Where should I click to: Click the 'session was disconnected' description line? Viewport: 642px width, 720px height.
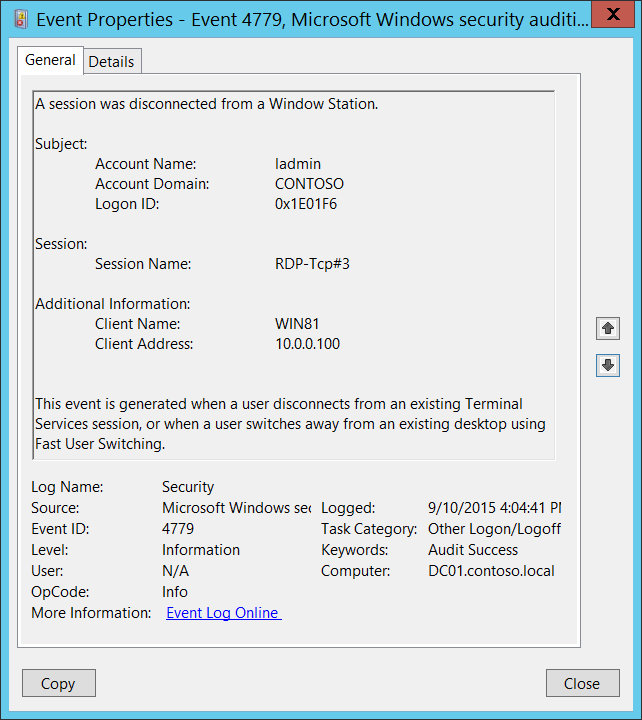[206, 104]
